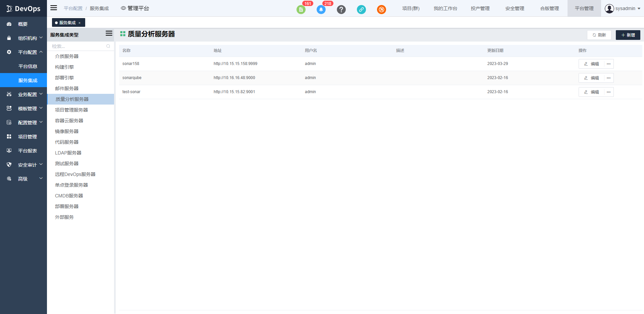
Task: Open the sysadmin user dropdown
Action: pyautogui.click(x=623, y=8)
